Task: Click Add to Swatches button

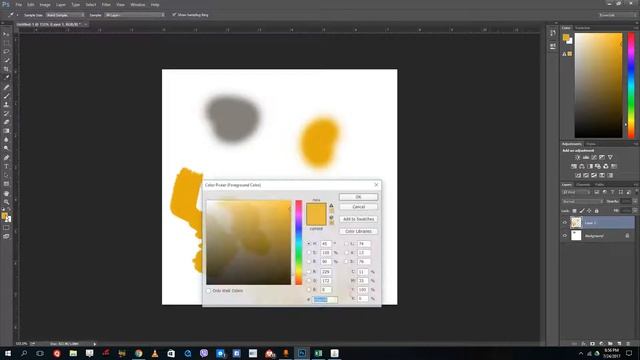Action: (x=358, y=219)
